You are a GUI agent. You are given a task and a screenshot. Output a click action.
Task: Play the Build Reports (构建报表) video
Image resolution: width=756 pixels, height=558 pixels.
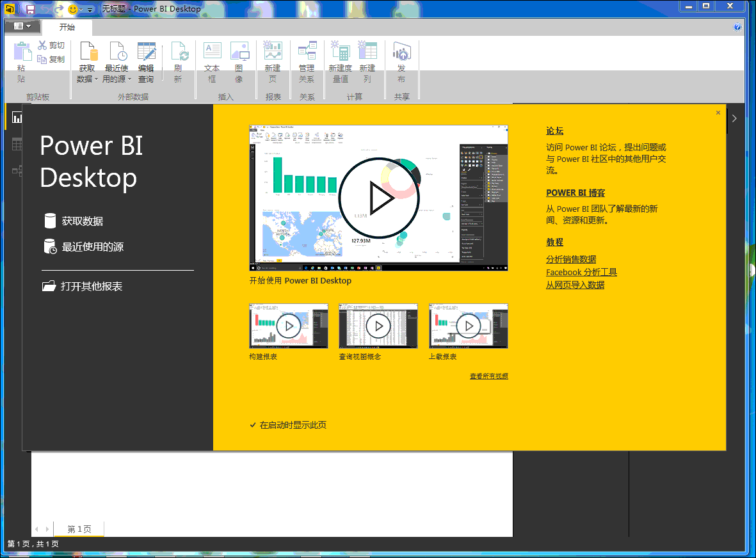[x=288, y=326]
